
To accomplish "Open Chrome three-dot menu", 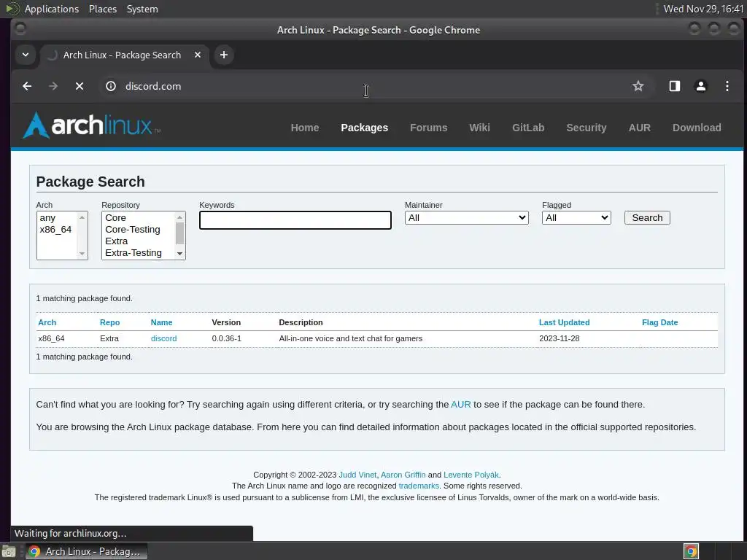I will [727, 86].
